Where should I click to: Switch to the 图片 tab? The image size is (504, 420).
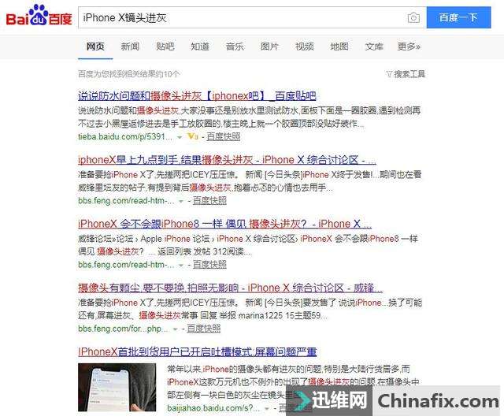[x=269, y=46]
